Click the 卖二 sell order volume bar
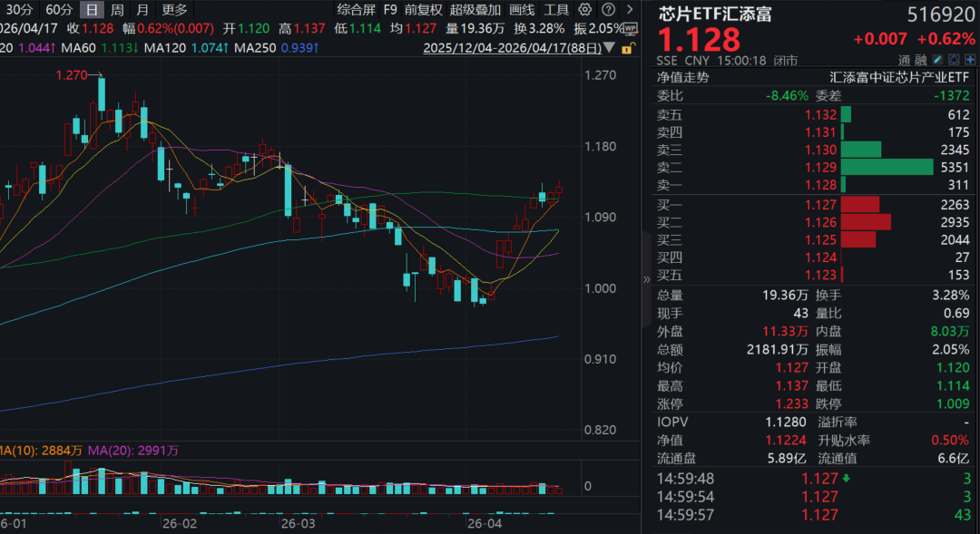 pos(887,167)
